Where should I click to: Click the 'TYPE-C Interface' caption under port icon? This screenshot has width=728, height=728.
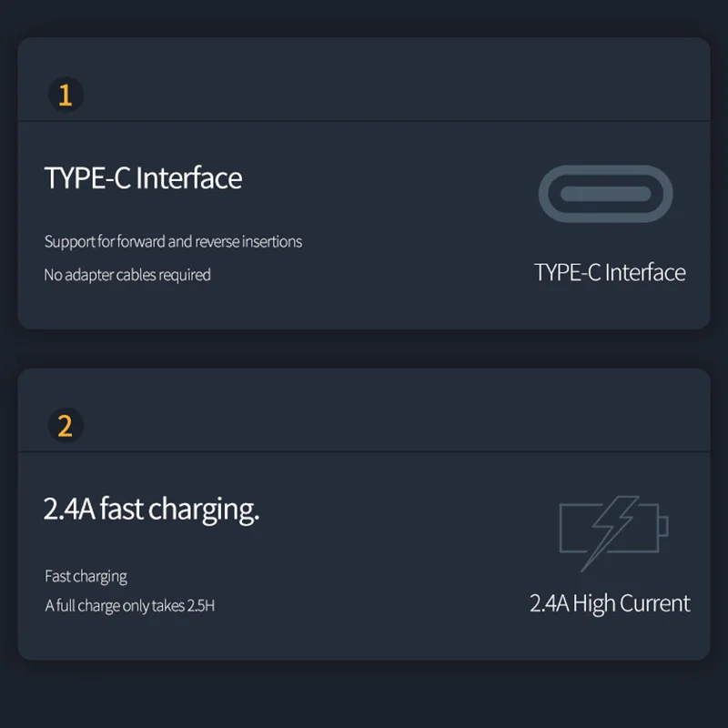(x=610, y=272)
